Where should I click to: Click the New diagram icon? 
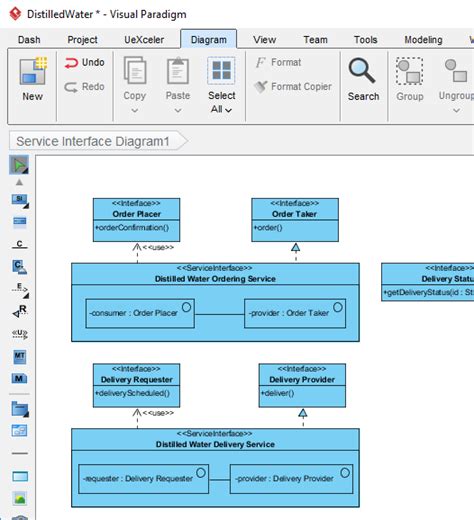tap(33, 71)
